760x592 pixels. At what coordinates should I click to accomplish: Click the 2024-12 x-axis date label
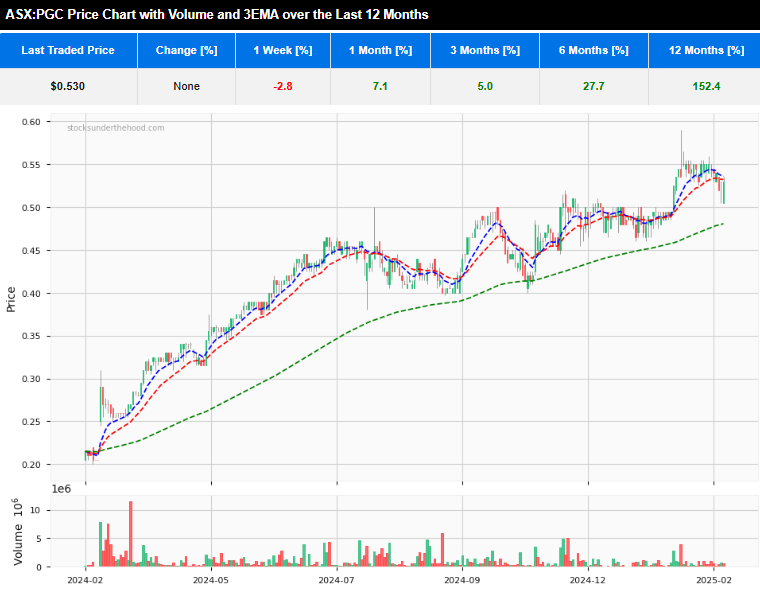[588, 580]
